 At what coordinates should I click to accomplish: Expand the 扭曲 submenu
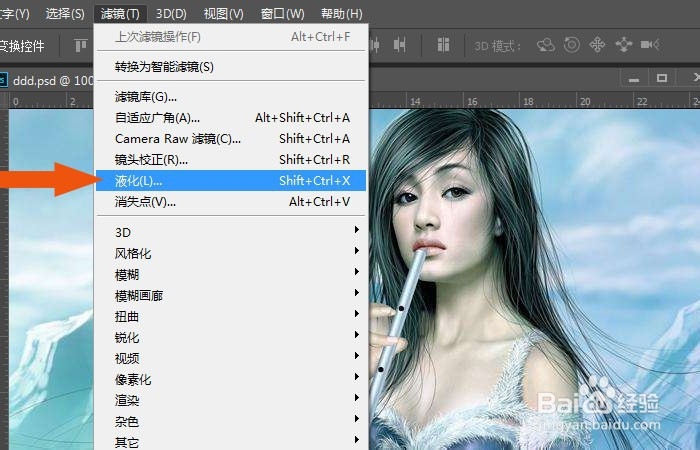click(231, 317)
